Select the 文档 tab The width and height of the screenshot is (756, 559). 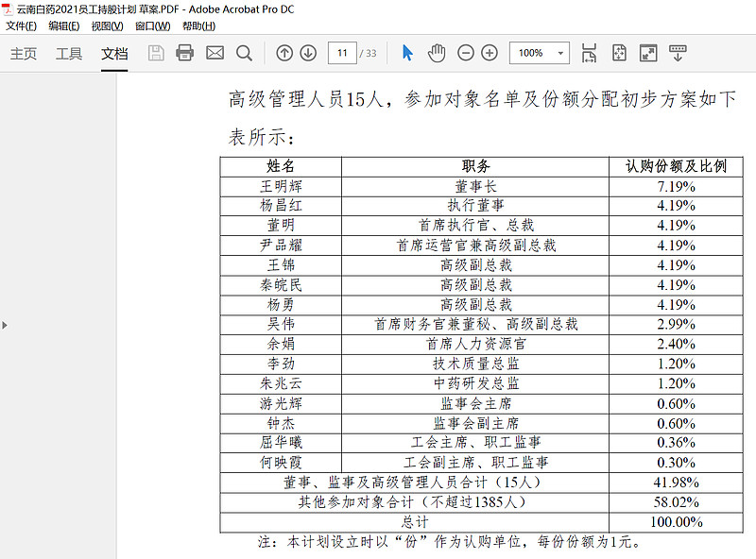[114, 54]
